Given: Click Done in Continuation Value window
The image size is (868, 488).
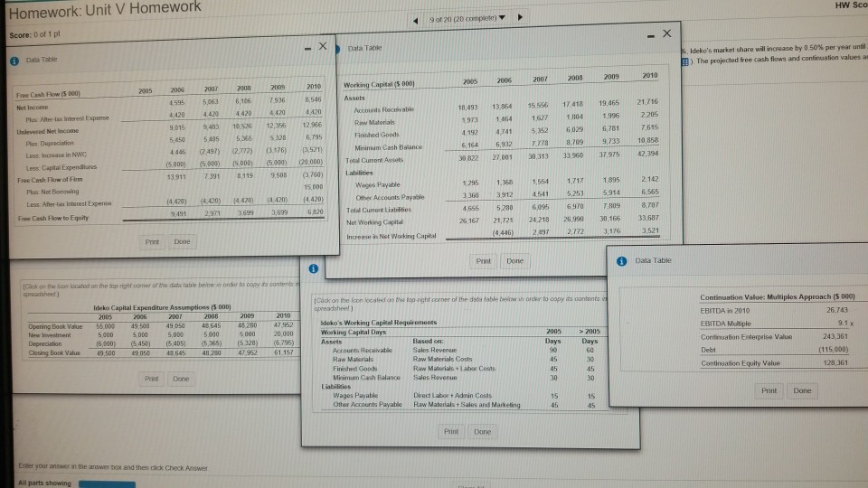Looking at the screenshot, I should (x=802, y=390).
